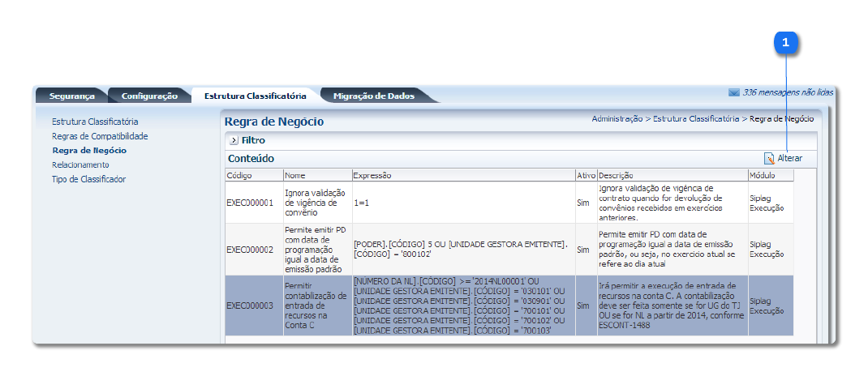
Task: Click the blue callout marker numbered 1
Action: pyautogui.click(x=785, y=42)
